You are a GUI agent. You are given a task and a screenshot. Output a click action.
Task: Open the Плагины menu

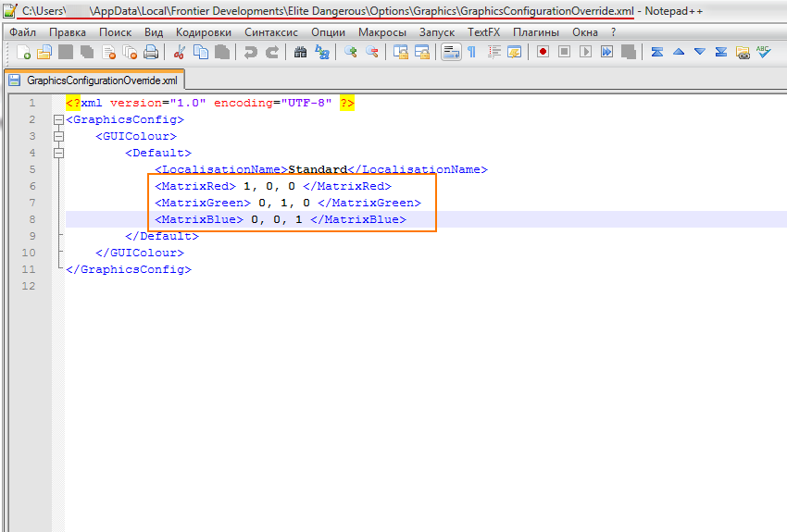click(x=535, y=32)
